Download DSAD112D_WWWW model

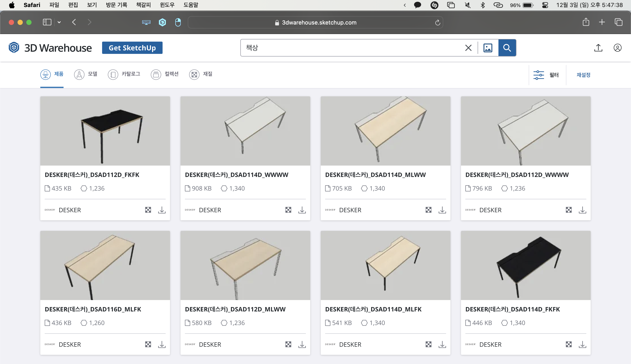(583, 210)
